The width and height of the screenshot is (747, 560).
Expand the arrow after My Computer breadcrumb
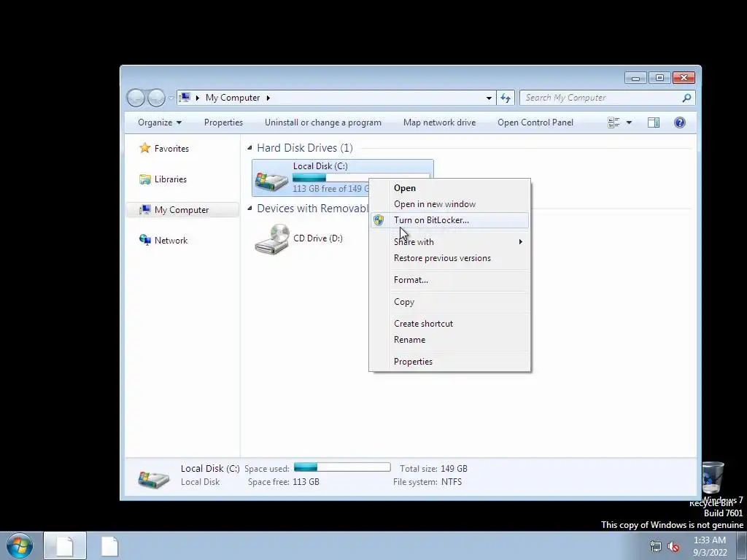click(268, 98)
